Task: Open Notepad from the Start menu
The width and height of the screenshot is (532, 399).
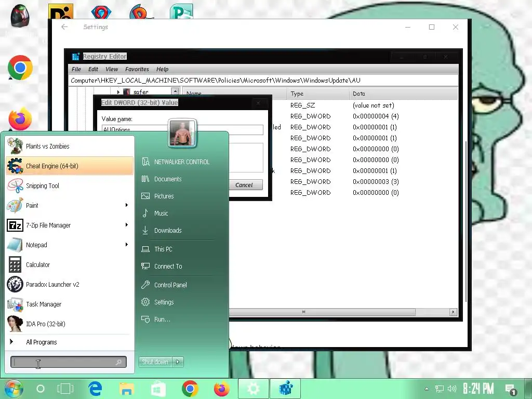Action: coord(70,245)
